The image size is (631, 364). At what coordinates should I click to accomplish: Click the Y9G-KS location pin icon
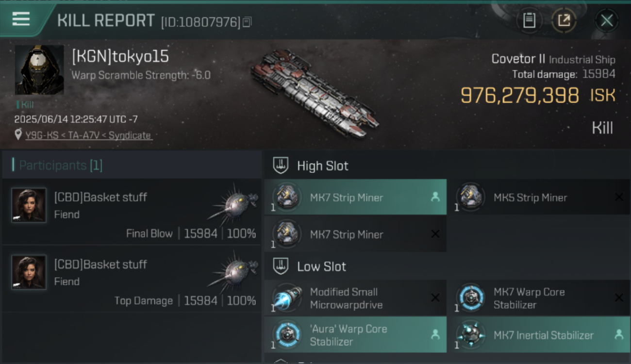[18, 135]
